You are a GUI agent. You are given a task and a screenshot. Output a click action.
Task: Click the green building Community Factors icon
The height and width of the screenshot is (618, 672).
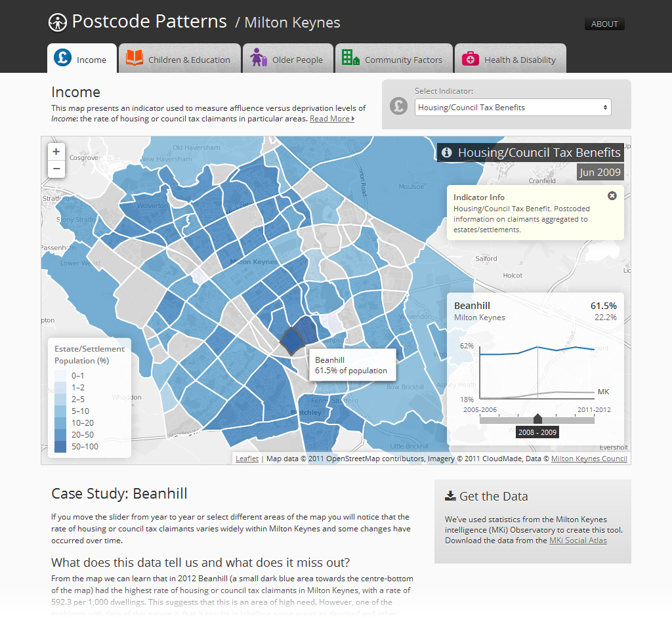[350, 57]
